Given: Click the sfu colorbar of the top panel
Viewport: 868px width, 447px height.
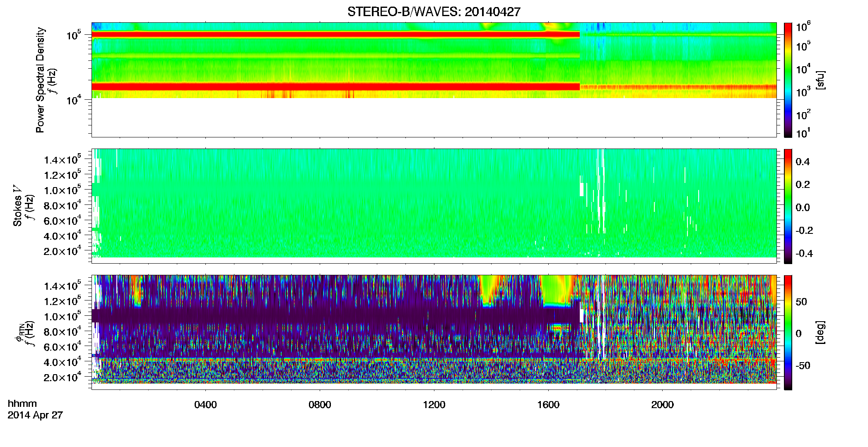Looking at the screenshot, I should click(x=788, y=80).
